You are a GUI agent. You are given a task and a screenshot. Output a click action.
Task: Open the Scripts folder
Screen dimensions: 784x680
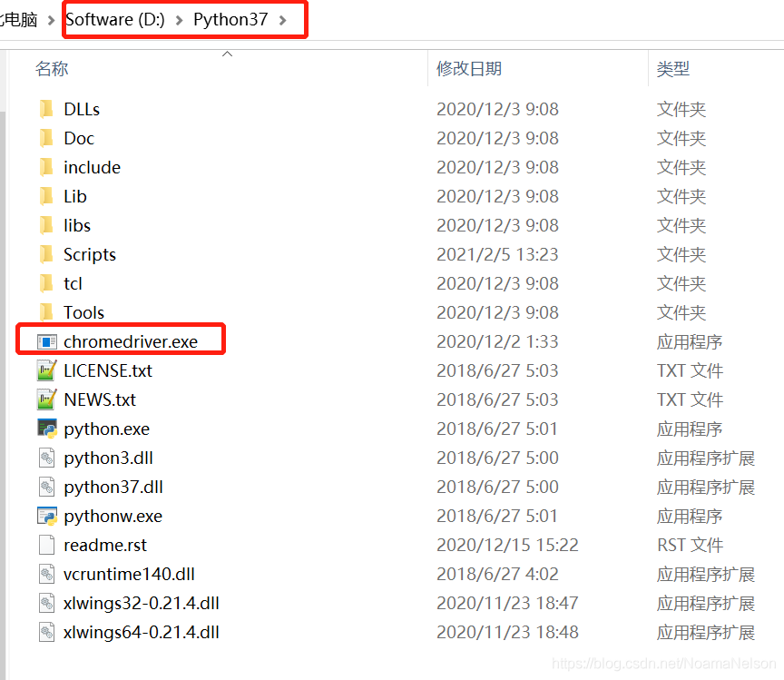[x=86, y=253]
